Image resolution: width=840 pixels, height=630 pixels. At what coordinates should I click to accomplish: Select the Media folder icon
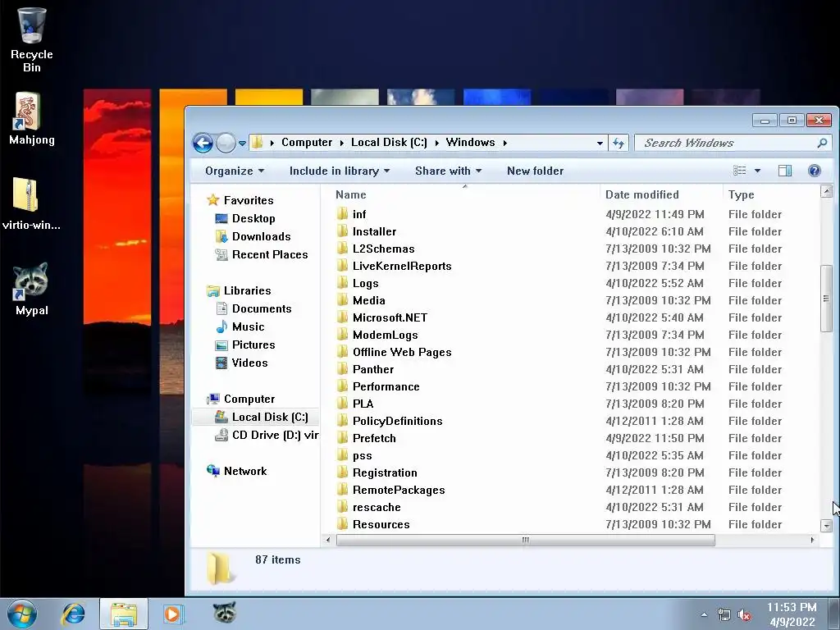coord(343,300)
